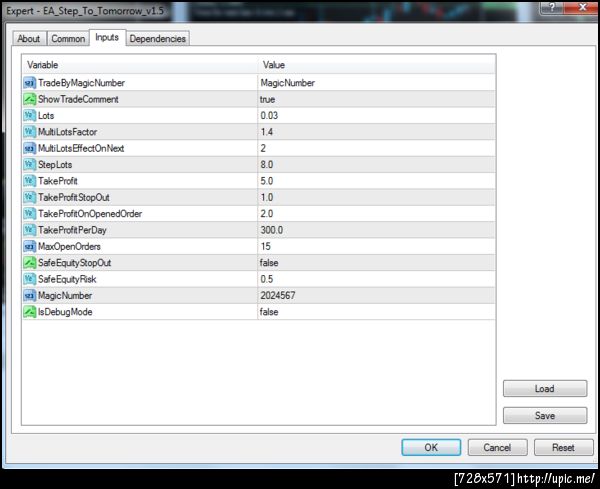Screen dimensions: 600x489
Task: Select the TradeByMagicNumber variable name
Action: point(82,83)
